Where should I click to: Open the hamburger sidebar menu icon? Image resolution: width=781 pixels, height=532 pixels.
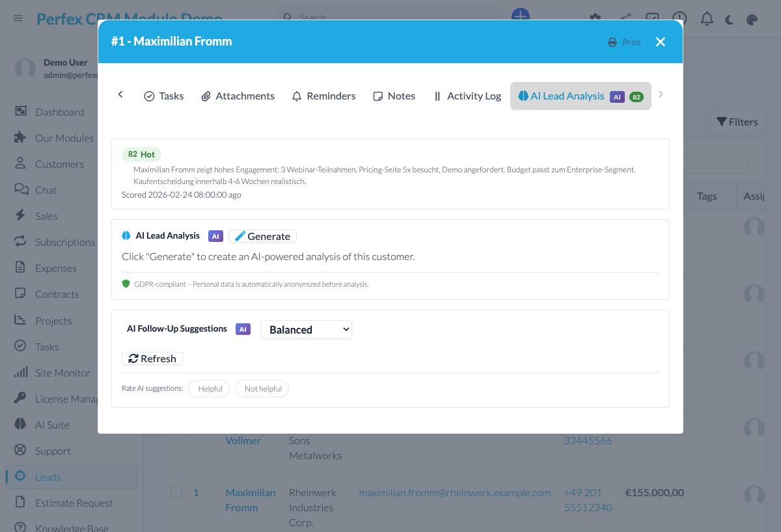pyautogui.click(x=18, y=18)
